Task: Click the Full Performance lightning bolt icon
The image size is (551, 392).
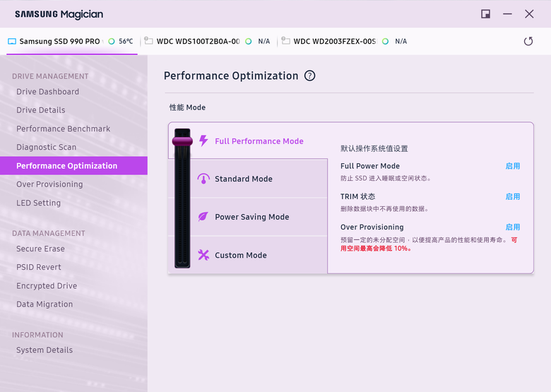Action: [203, 141]
